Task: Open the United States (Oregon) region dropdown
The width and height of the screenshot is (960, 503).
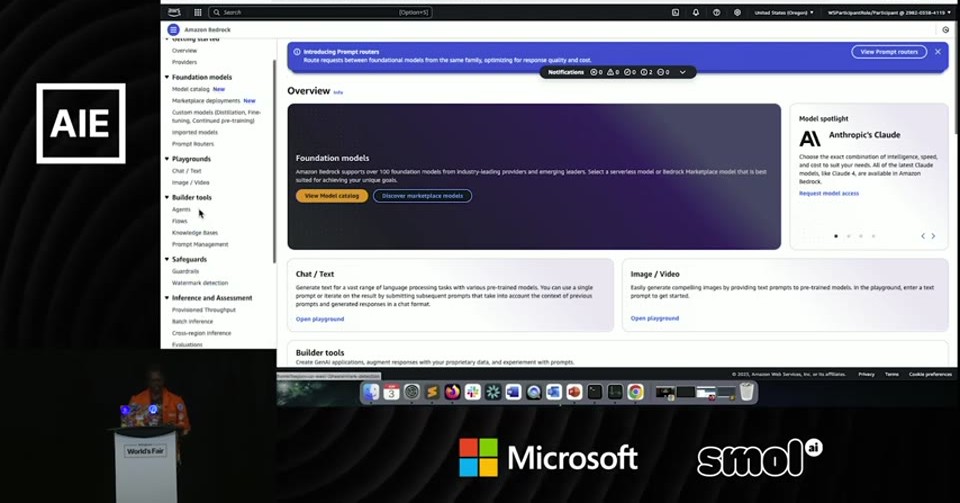Action: coord(784,12)
